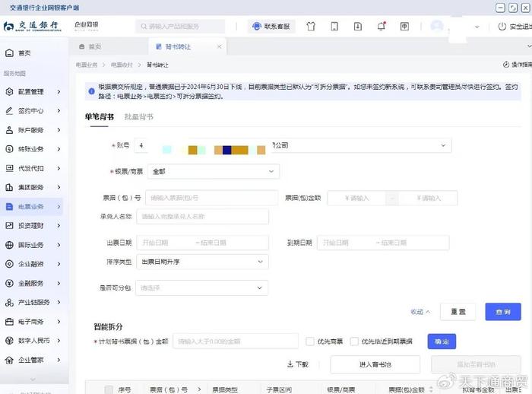This screenshot has width=532, height=394.
Task: Focus the 票据（包）号 input field
Action: 212,198
